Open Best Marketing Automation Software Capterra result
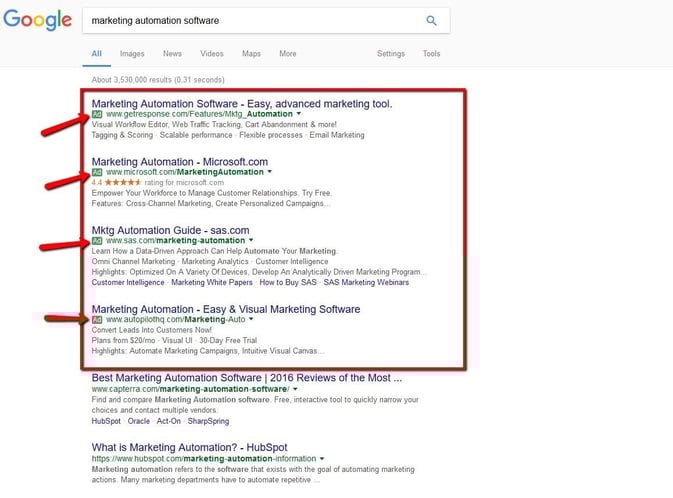The width and height of the screenshot is (673, 498). 247,378
